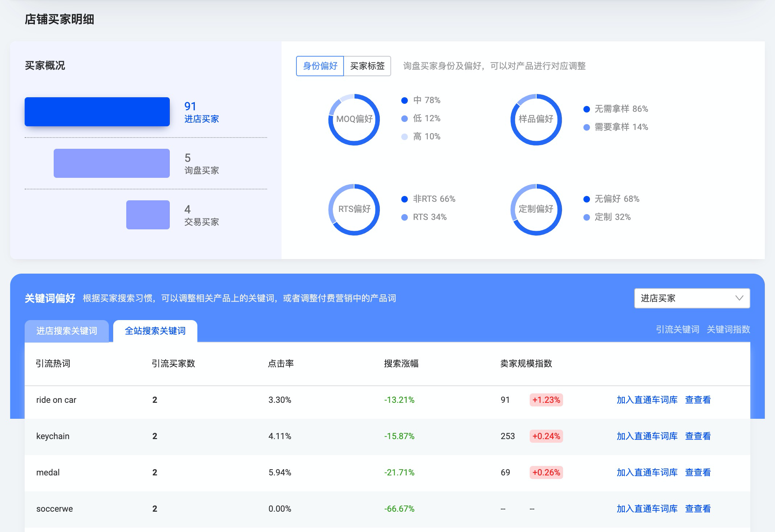The height and width of the screenshot is (532, 775).
Task: Select the 全站搜索关键词 tab
Action: click(155, 331)
